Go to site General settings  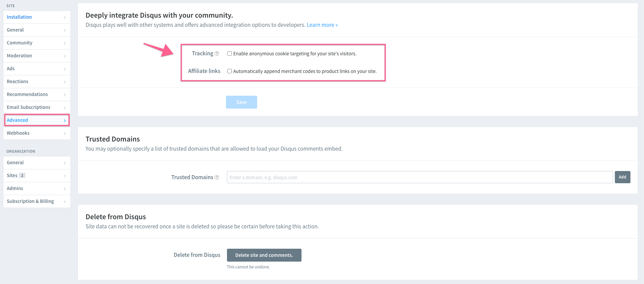click(x=37, y=30)
